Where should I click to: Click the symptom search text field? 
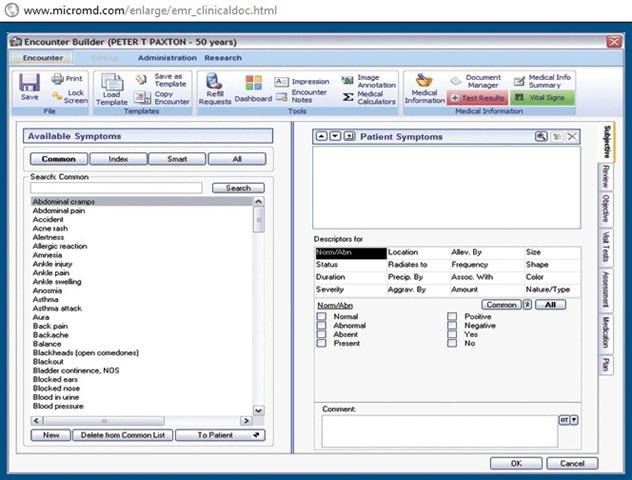116,188
